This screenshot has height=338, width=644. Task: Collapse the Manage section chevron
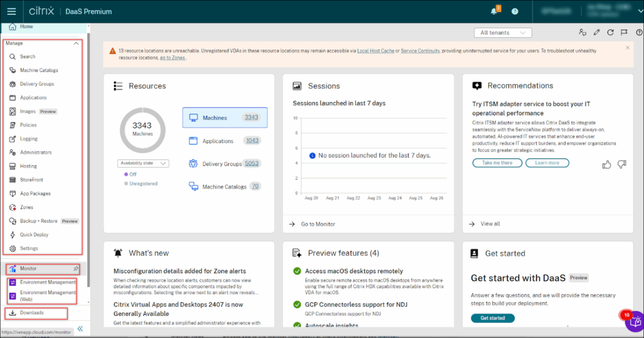(x=77, y=43)
